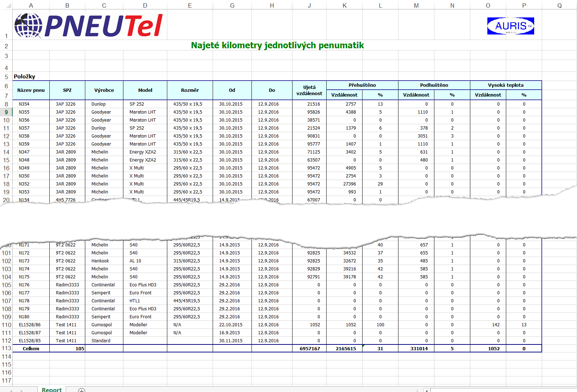Select cell 'EL1528/87'

pos(31,333)
